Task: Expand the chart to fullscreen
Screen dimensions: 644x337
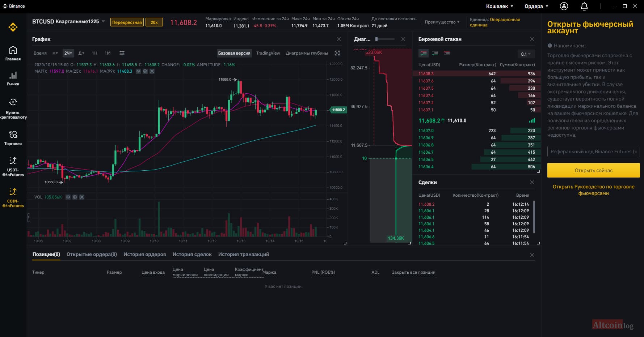Action: click(x=337, y=53)
